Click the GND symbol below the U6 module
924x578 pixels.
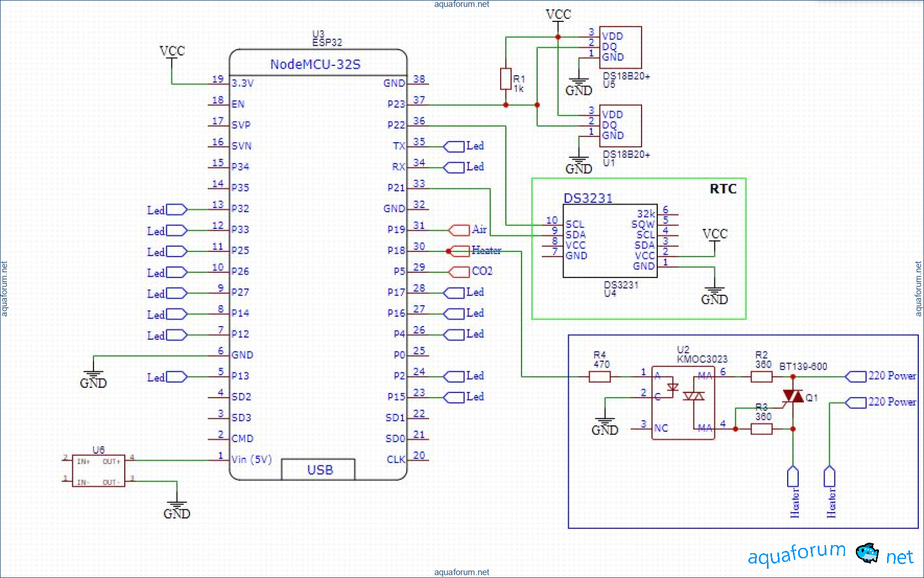pos(177,509)
